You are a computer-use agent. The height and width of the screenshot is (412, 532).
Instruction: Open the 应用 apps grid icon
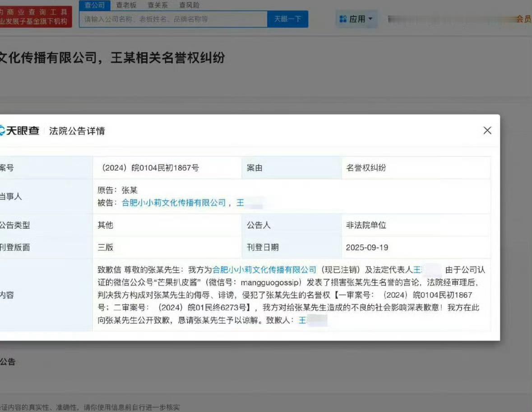(343, 19)
